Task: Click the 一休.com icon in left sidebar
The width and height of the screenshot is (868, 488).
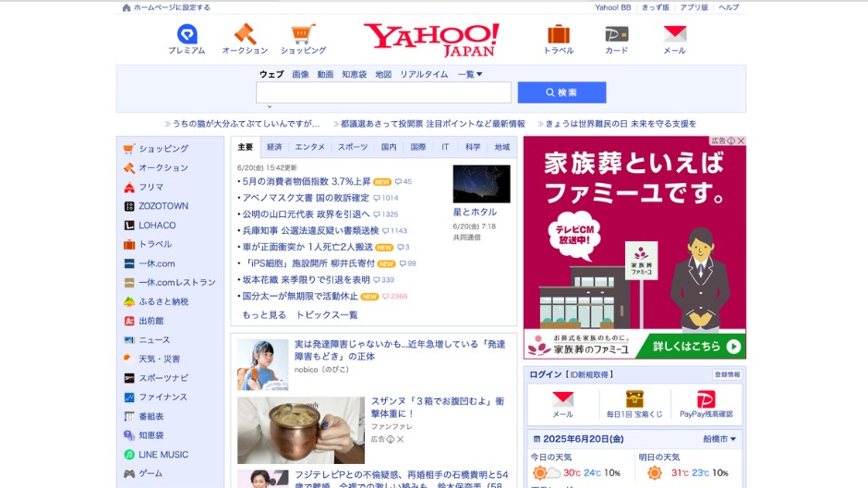Action: pos(129,263)
